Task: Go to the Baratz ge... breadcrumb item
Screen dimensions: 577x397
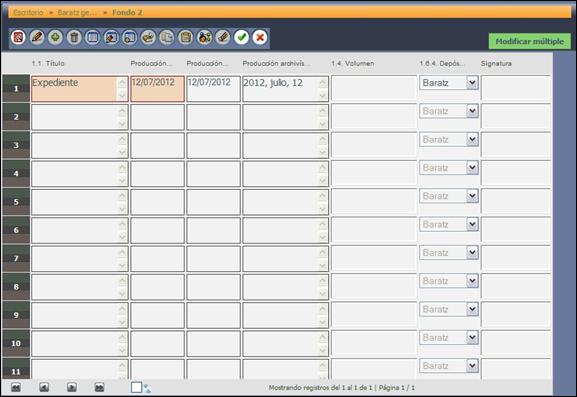Action: [77, 13]
